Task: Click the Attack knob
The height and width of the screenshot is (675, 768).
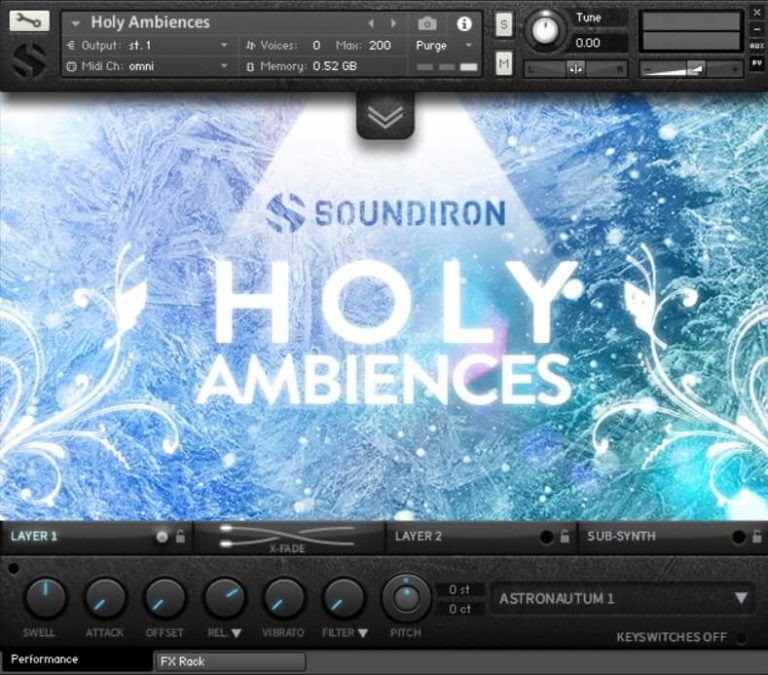Action: click(x=104, y=598)
